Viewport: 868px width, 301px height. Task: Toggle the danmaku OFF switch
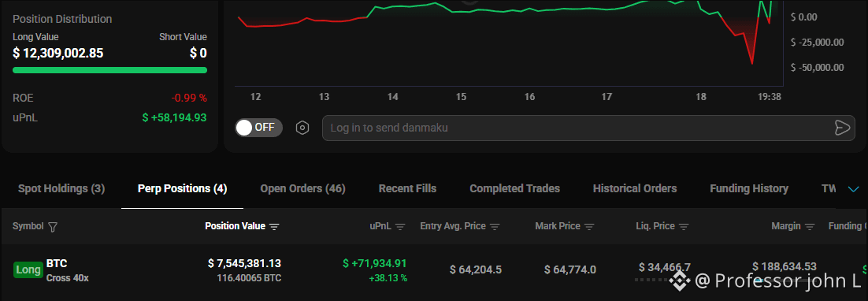258,128
